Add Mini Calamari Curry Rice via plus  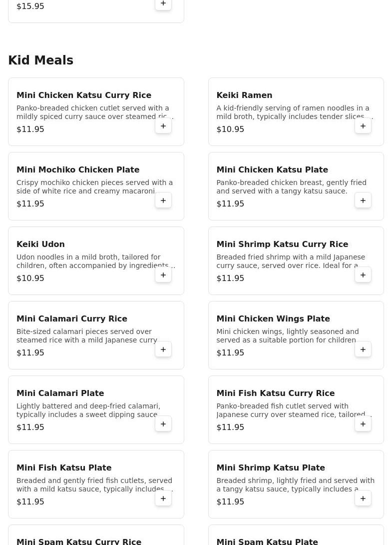[163, 349]
